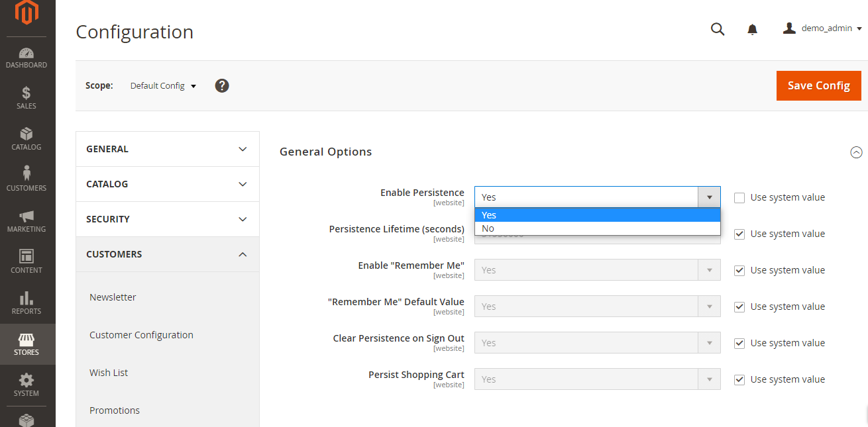Screen dimensions: 868x427
Task: Open the admin search
Action: pyautogui.click(x=718, y=29)
